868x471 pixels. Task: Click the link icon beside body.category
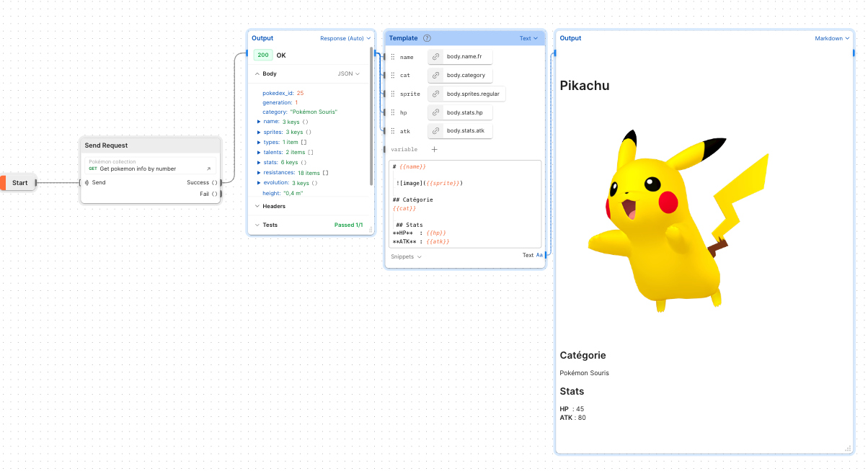(x=435, y=75)
